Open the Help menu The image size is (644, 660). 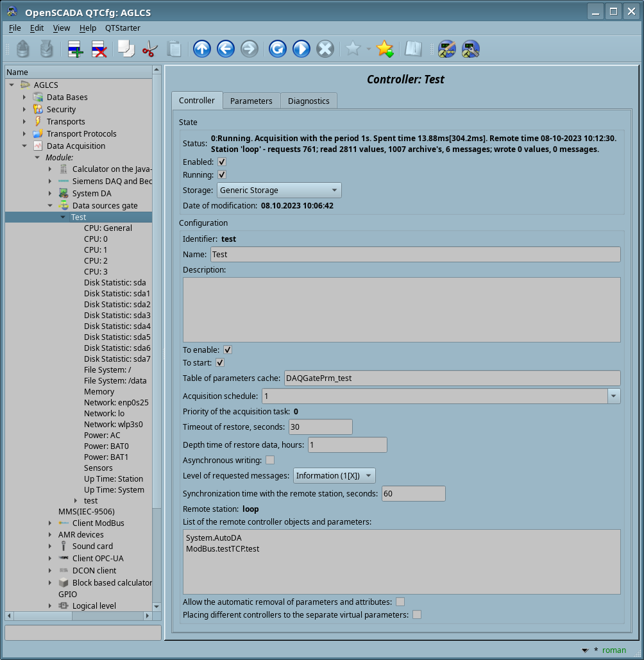click(x=87, y=28)
